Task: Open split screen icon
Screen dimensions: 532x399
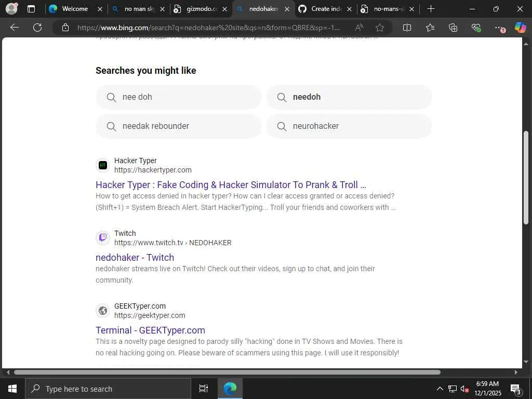Action: click(x=407, y=28)
